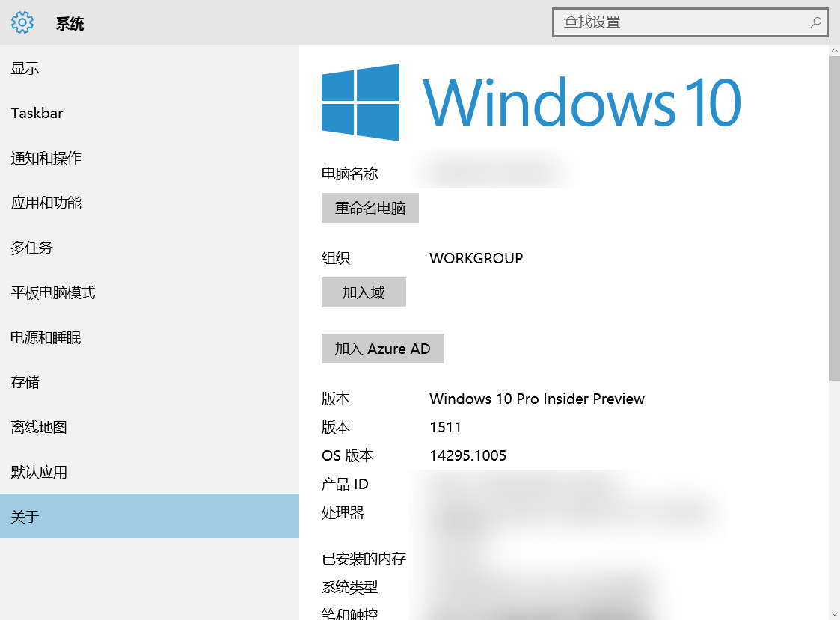
Task: Click the 加入域 button
Action: (364, 292)
